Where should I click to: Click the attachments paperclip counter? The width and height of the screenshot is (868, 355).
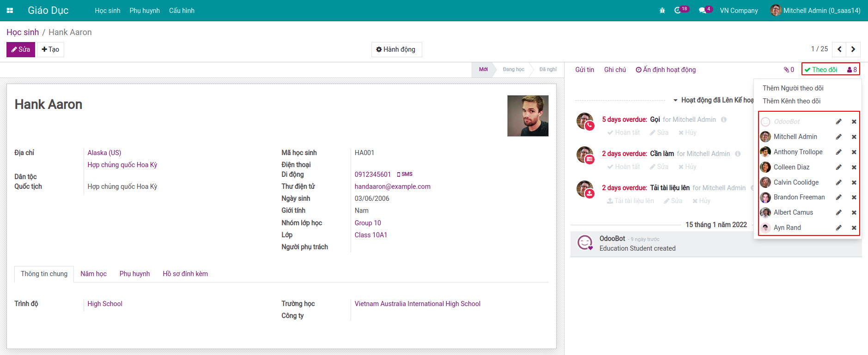coord(789,70)
